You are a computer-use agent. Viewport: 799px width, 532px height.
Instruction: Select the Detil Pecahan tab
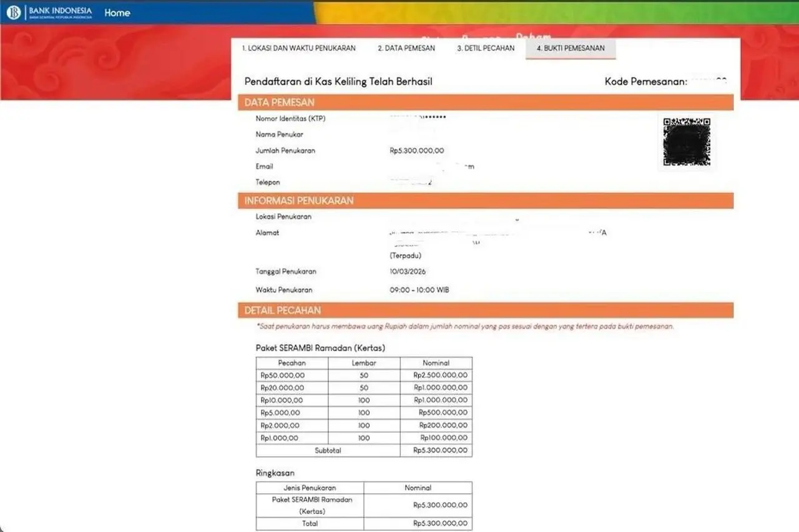(486, 48)
